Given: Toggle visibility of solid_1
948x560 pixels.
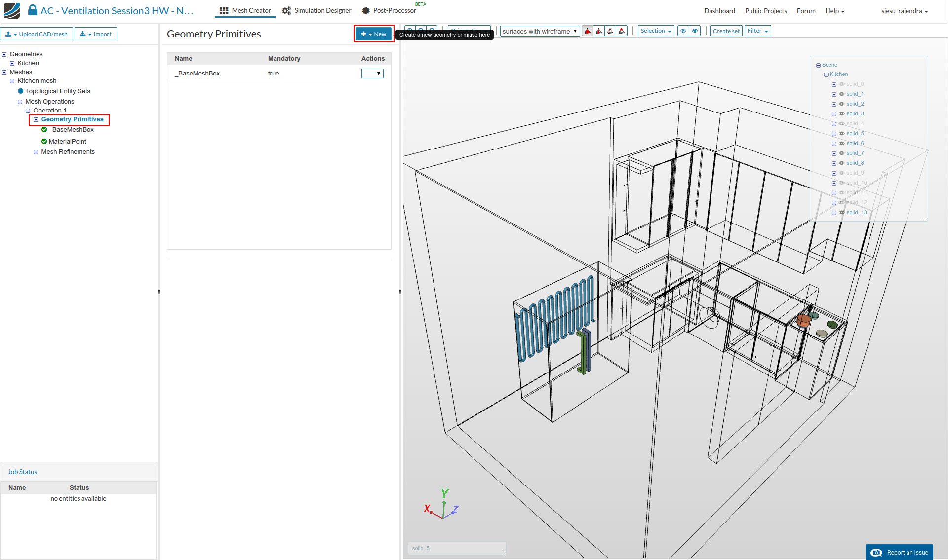Looking at the screenshot, I should pyautogui.click(x=842, y=94).
